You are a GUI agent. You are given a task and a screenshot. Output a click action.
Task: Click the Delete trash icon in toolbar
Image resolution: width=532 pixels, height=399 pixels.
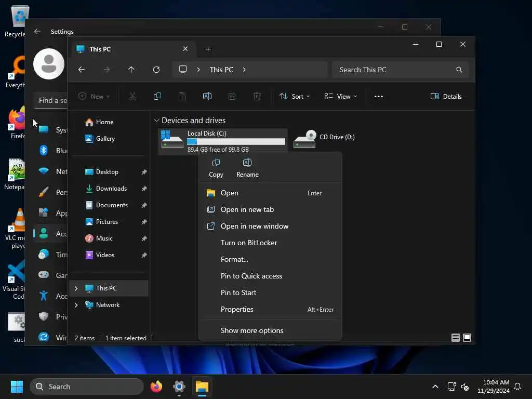(257, 96)
